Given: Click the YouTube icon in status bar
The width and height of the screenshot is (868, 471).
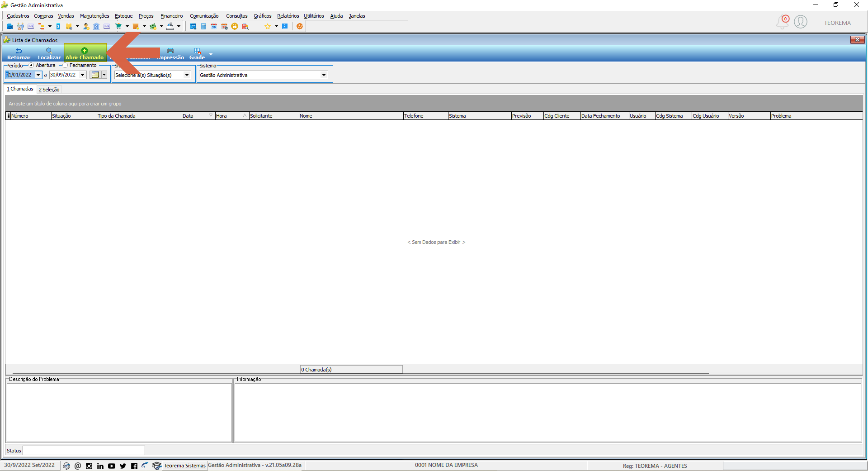Looking at the screenshot, I should click(x=112, y=466).
